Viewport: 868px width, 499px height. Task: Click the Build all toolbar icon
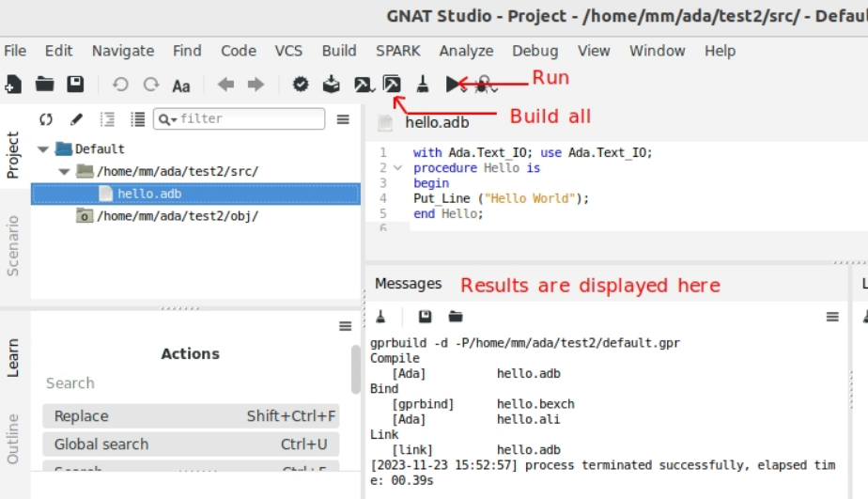tap(392, 85)
